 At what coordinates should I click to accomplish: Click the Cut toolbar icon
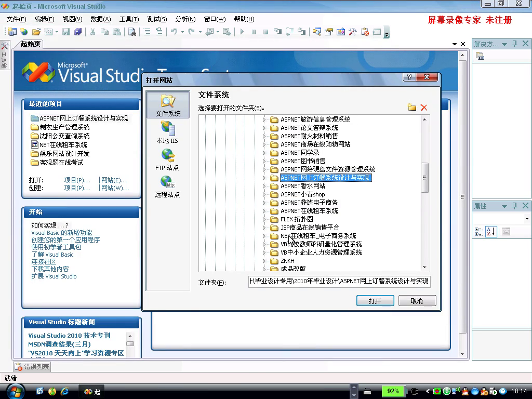[x=92, y=32]
